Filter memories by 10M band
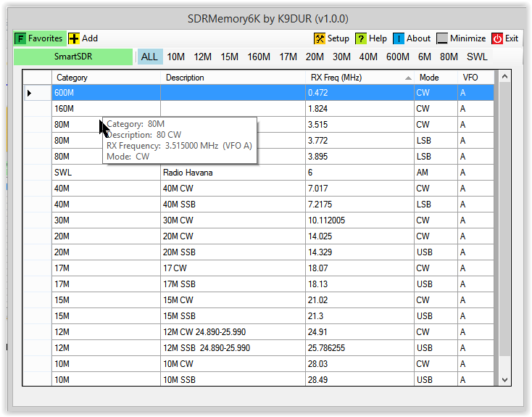 coord(175,57)
